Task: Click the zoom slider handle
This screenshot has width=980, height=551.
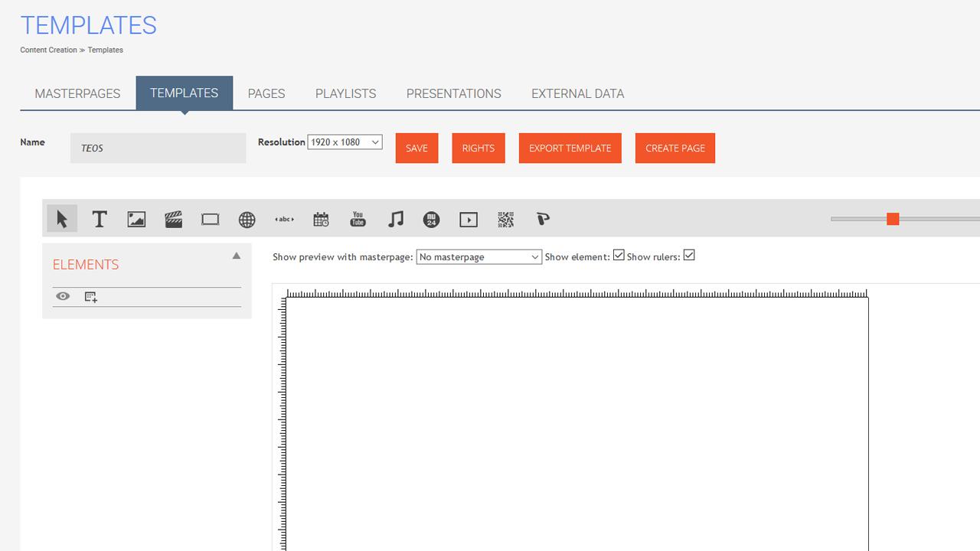Action: point(893,220)
